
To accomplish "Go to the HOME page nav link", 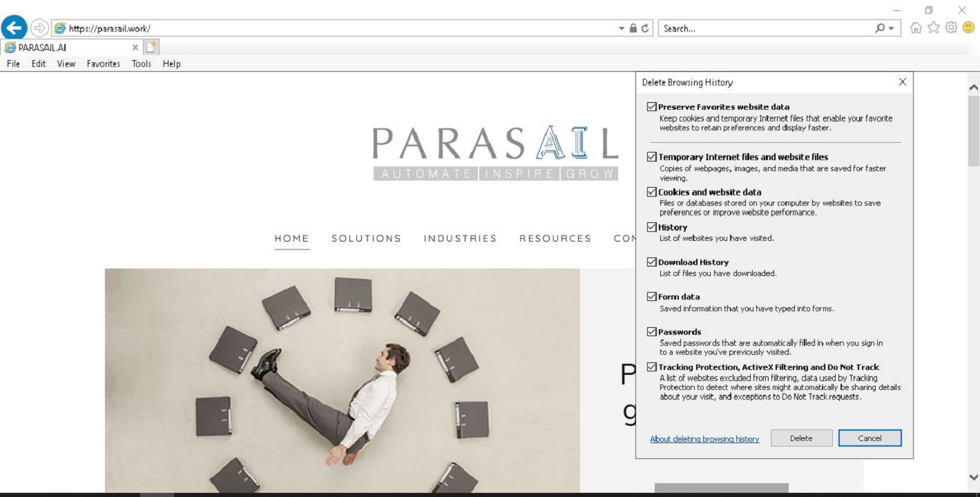I will (292, 238).
